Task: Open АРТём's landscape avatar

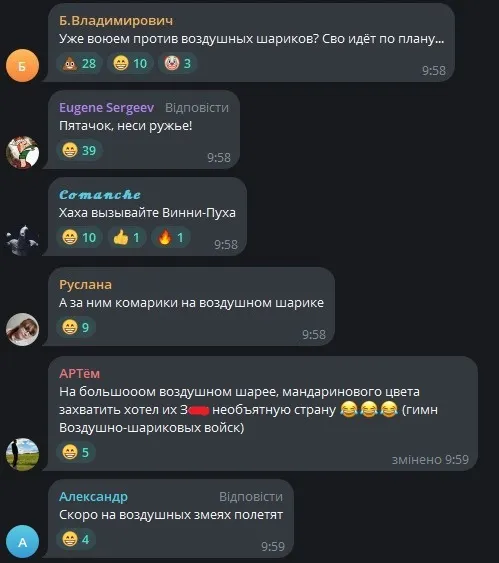Action: pos(22,454)
